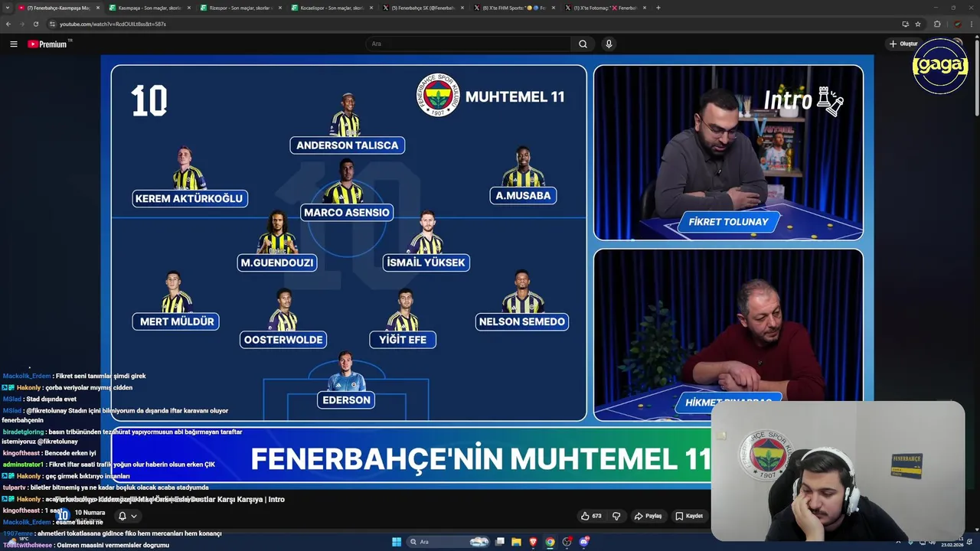Click chat message 'Stad dışında evet'
980x551 pixels.
[51, 399]
